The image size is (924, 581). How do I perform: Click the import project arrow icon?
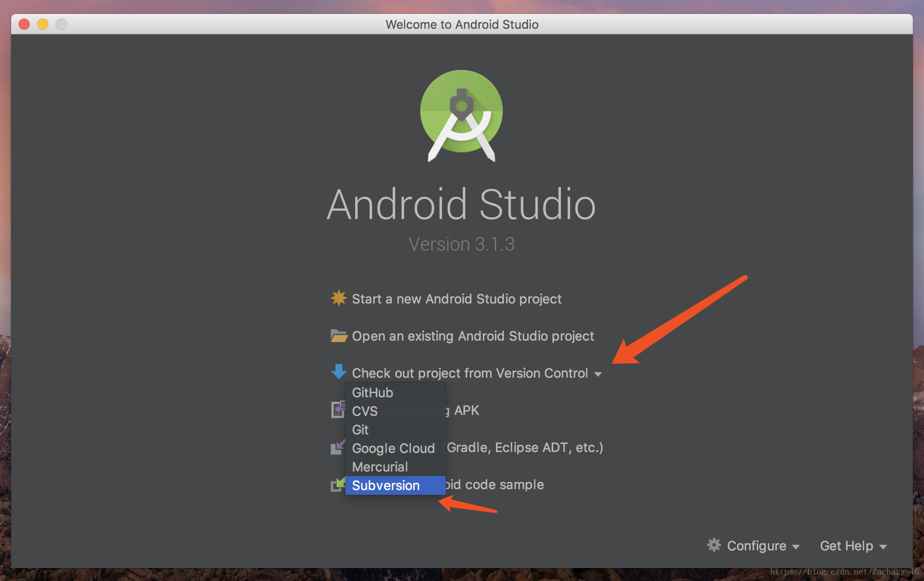coord(338,447)
